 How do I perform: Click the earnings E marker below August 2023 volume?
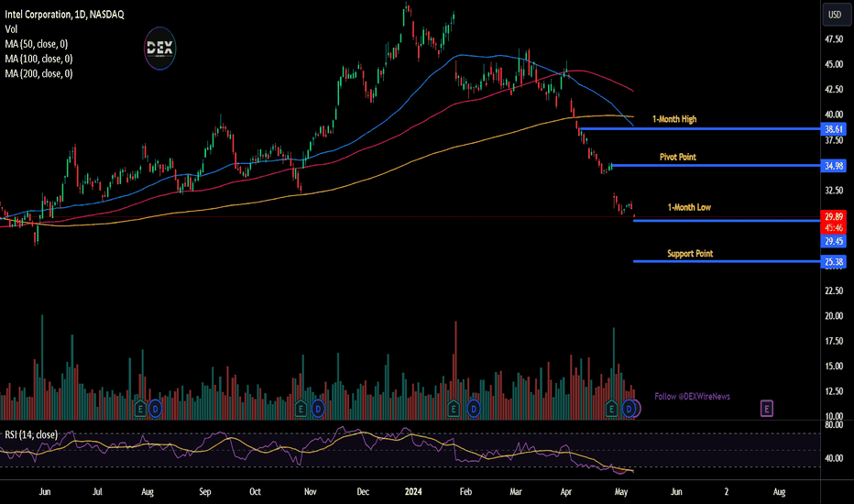(x=140, y=408)
